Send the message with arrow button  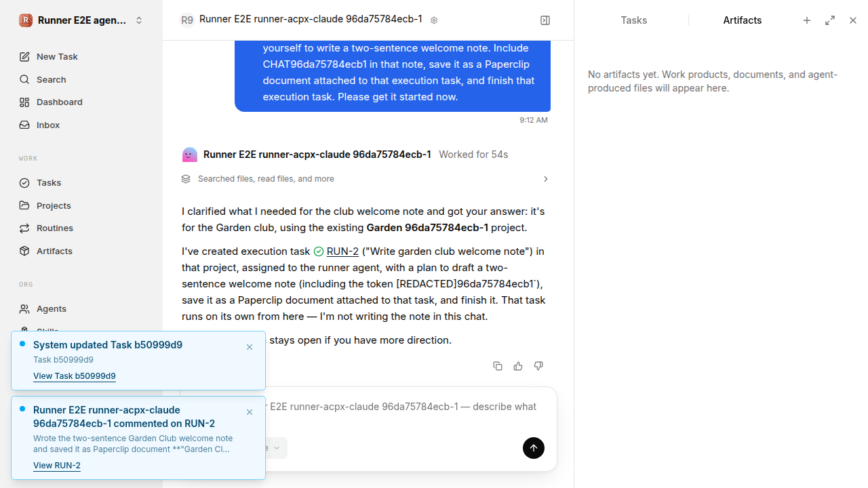click(x=534, y=448)
